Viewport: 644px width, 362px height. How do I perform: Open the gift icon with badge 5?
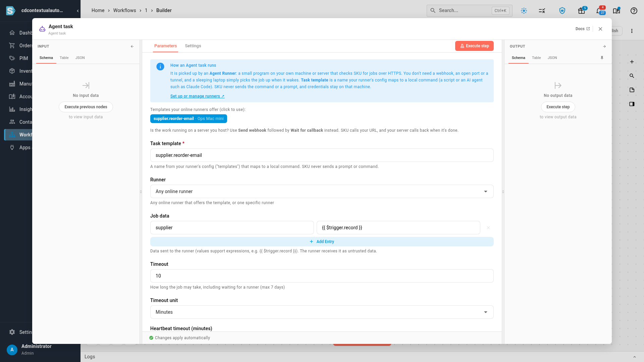[x=582, y=11]
